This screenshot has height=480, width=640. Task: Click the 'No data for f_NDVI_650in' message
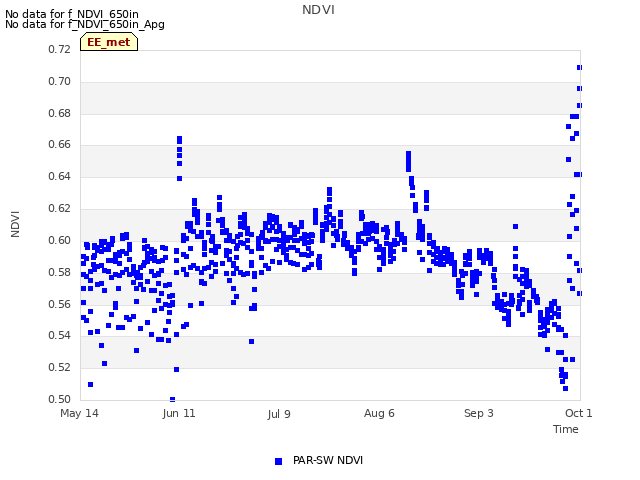(72, 14)
